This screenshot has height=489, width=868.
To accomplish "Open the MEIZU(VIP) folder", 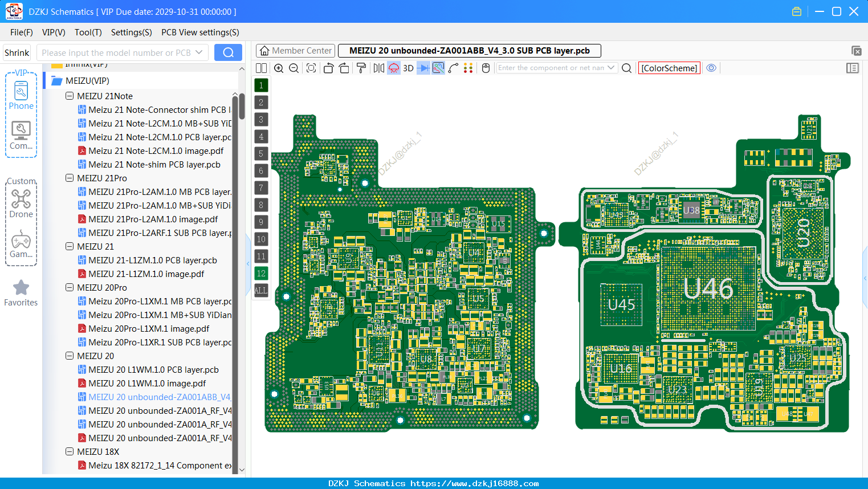I will (x=87, y=81).
